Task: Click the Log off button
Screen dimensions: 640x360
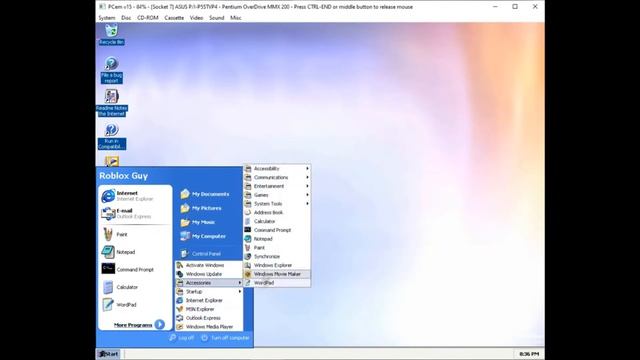Action: 182,338
